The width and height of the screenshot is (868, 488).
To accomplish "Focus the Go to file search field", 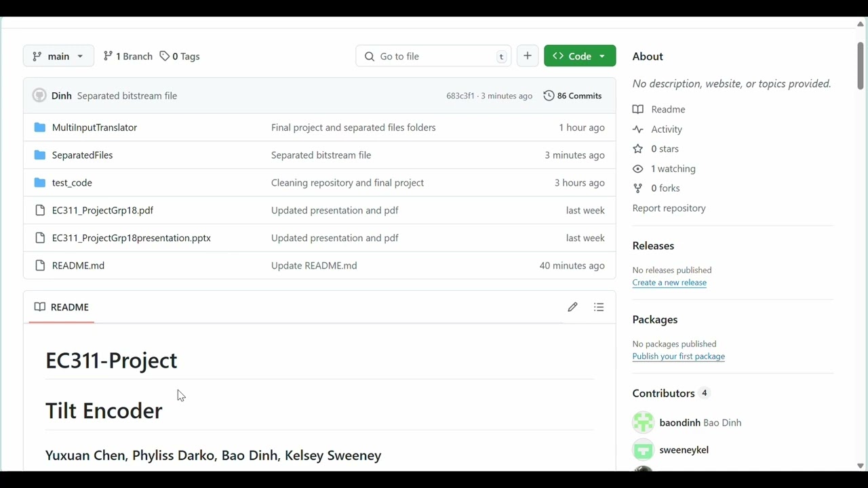I will (x=433, y=56).
